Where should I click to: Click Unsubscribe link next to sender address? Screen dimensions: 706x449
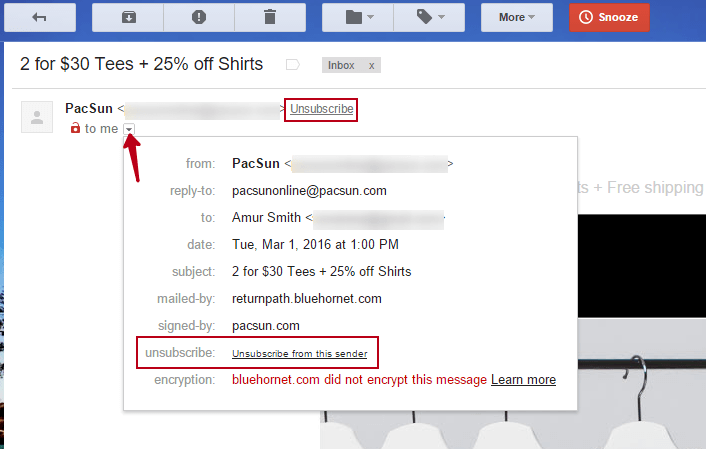321,108
